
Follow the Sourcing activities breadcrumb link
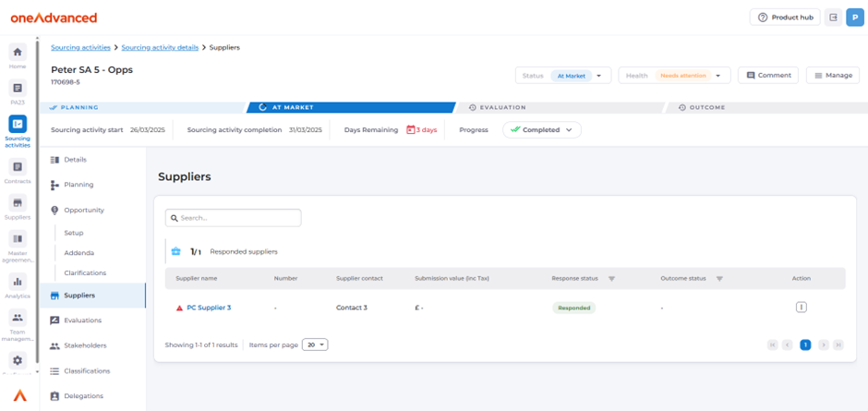click(81, 48)
